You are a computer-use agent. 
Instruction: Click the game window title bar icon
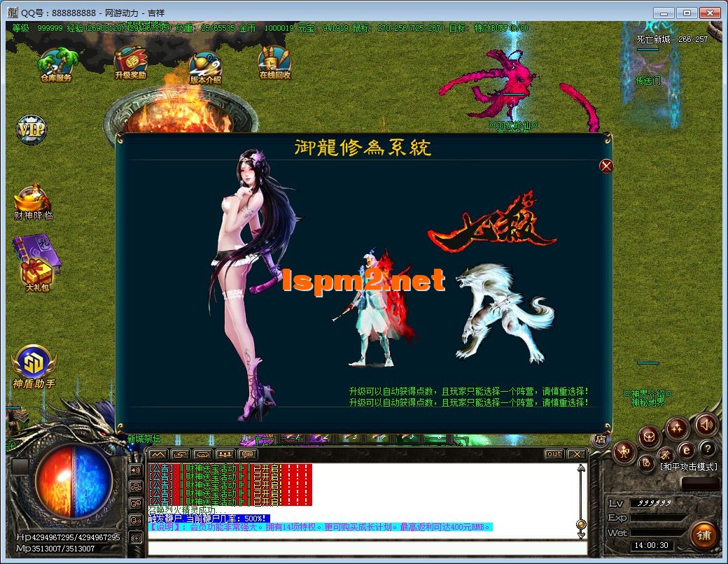12,13
